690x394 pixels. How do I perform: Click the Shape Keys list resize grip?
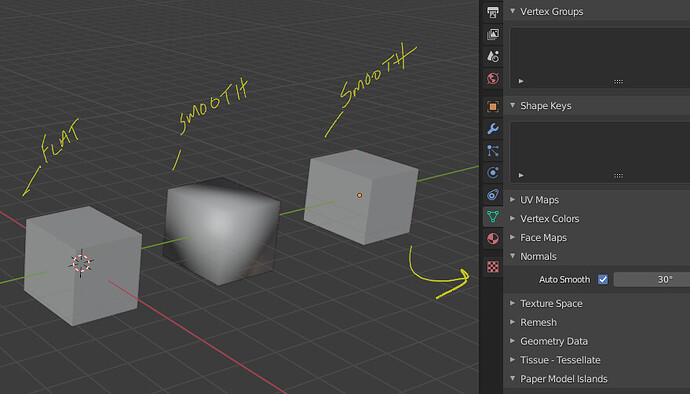pos(618,176)
